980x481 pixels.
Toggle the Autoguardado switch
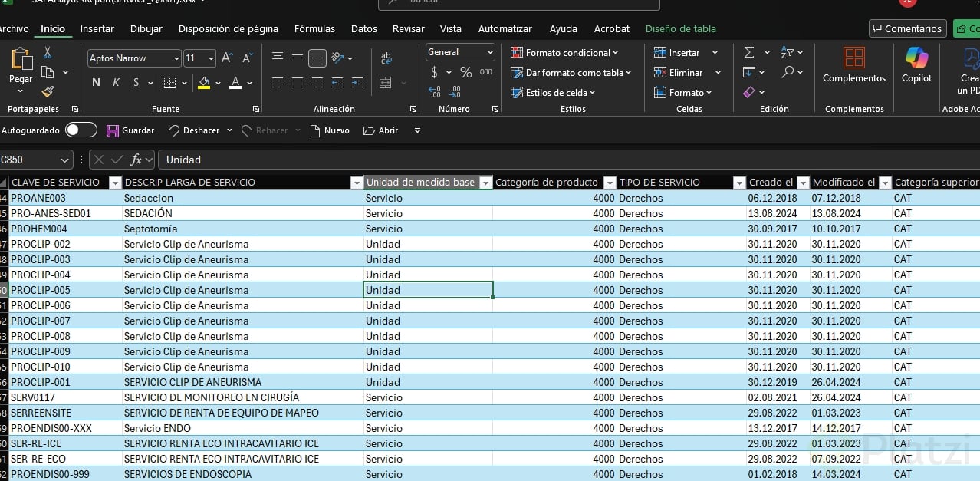click(x=81, y=130)
